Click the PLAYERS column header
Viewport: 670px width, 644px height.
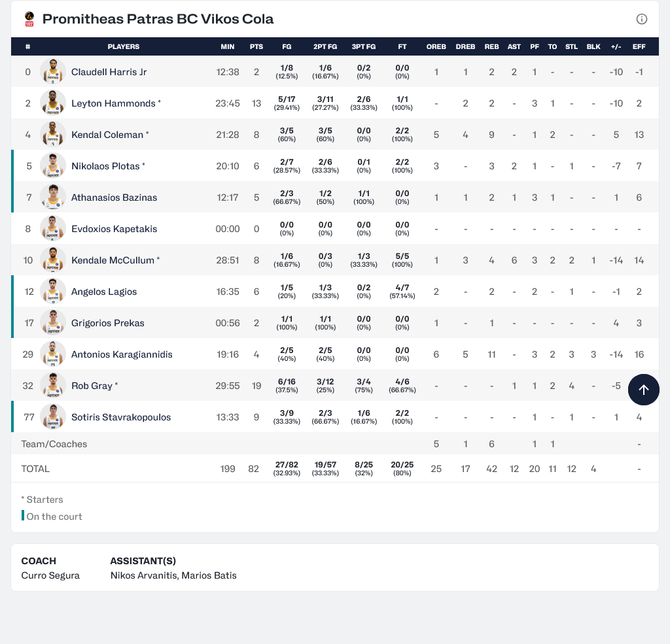124,47
